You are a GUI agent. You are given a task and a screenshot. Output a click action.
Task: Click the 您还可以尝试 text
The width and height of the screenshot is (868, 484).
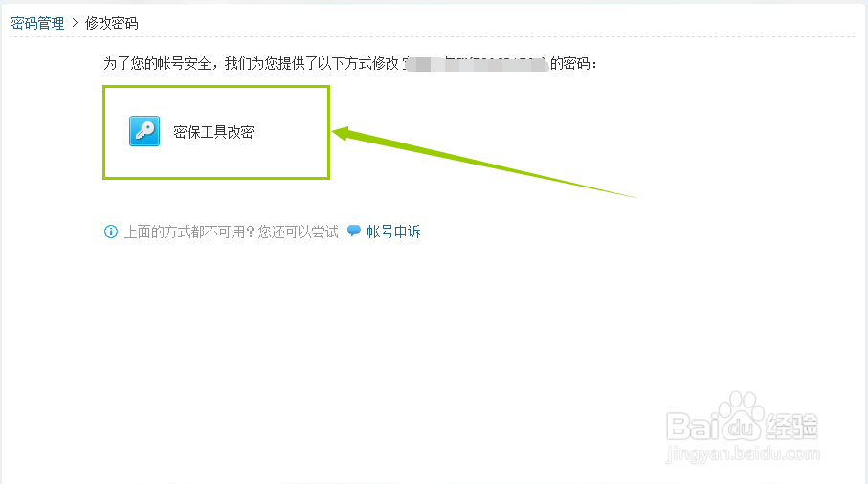[298, 231]
